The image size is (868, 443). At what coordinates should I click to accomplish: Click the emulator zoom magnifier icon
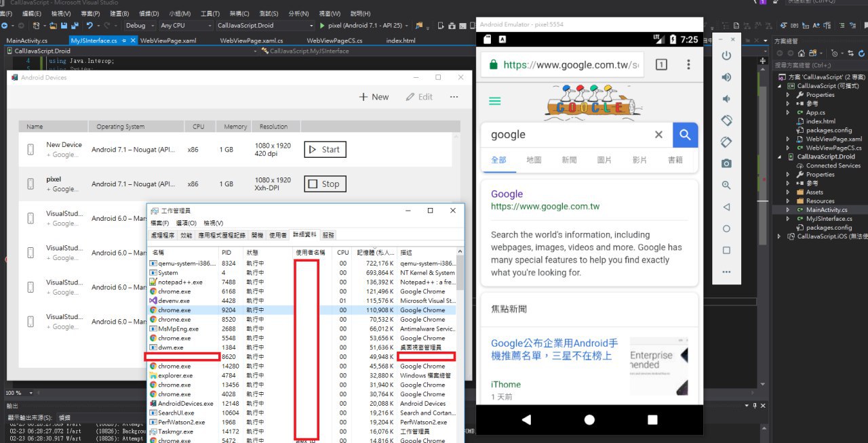click(726, 185)
